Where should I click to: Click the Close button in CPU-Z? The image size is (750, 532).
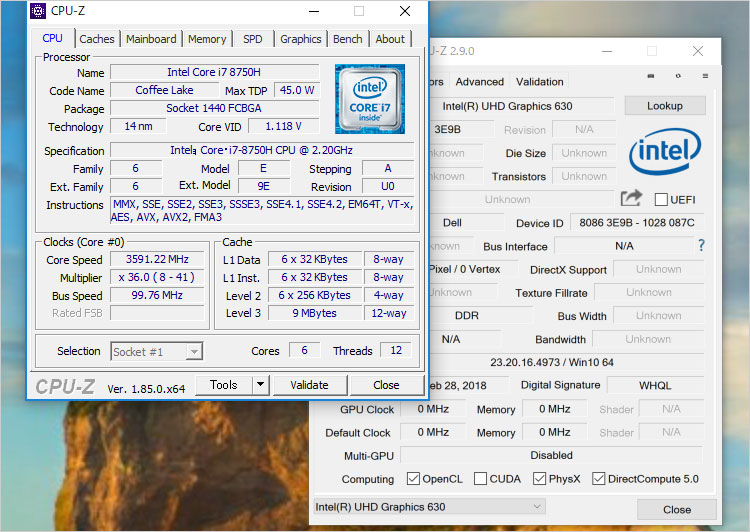click(386, 385)
